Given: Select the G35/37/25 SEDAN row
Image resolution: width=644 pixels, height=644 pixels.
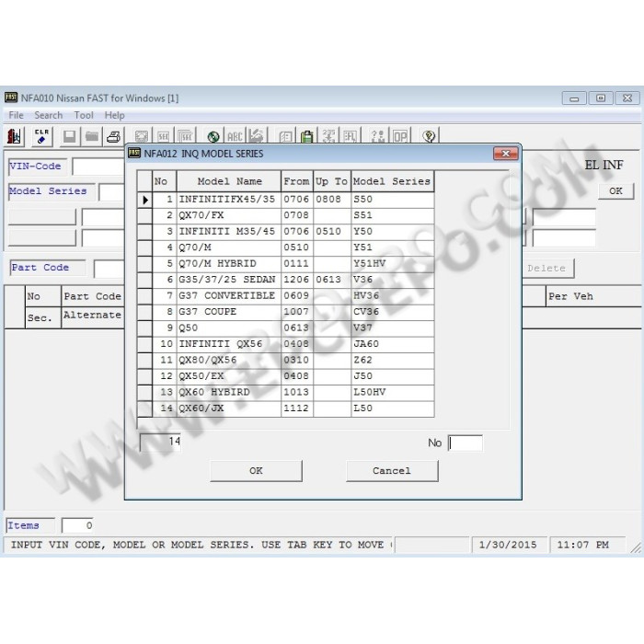Looking at the screenshot, I should click(x=285, y=280).
